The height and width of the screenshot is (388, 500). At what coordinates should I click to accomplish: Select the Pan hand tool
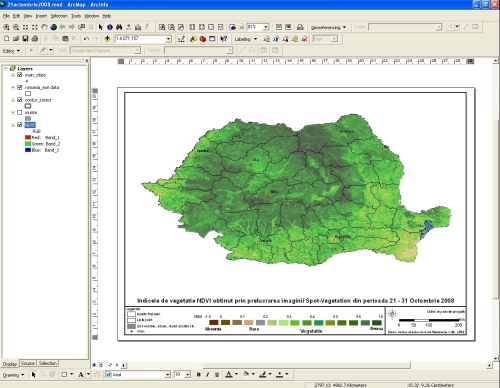(x=44, y=27)
